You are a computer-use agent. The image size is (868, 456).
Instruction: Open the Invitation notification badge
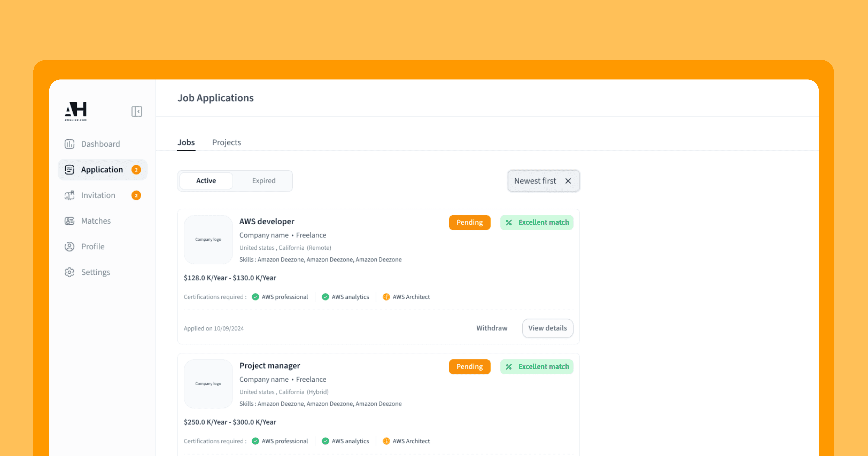pos(136,195)
